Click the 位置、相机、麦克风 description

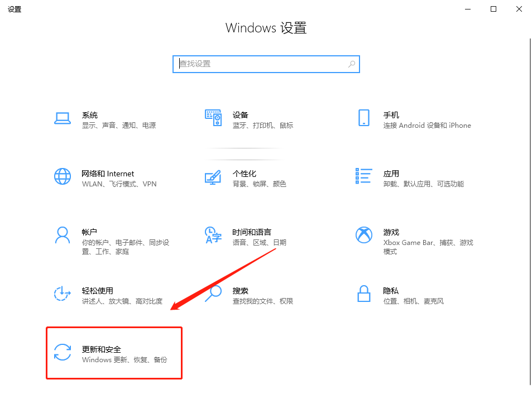point(413,301)
